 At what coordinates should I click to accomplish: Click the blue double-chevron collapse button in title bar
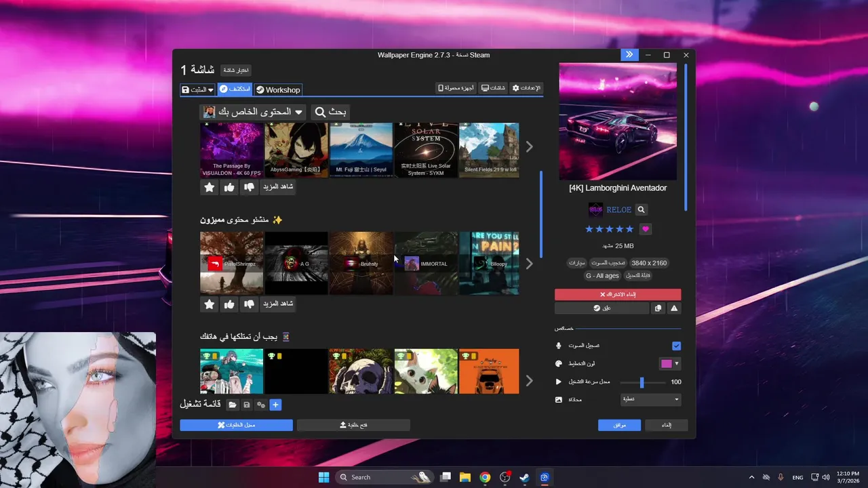(629, 55)
